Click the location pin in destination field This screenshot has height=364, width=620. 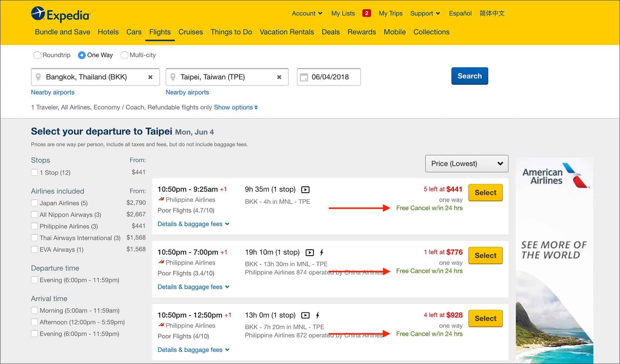tap(173, 77)
